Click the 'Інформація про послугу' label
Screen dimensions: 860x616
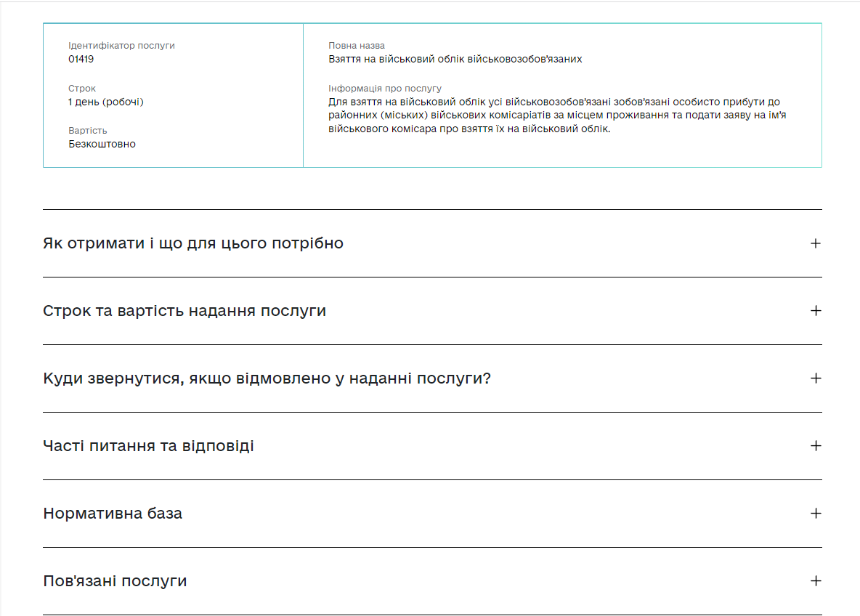[384, 89]
